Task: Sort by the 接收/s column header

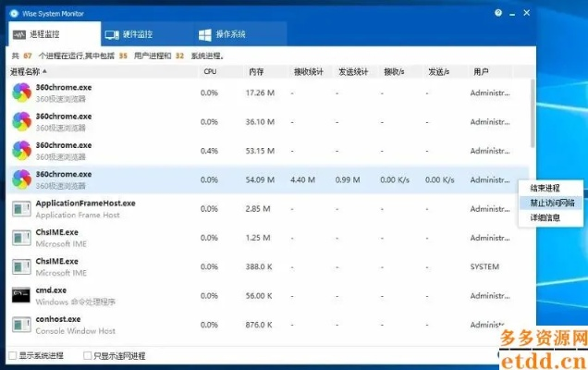Action: pyautogui.click(x=400, y=71)
